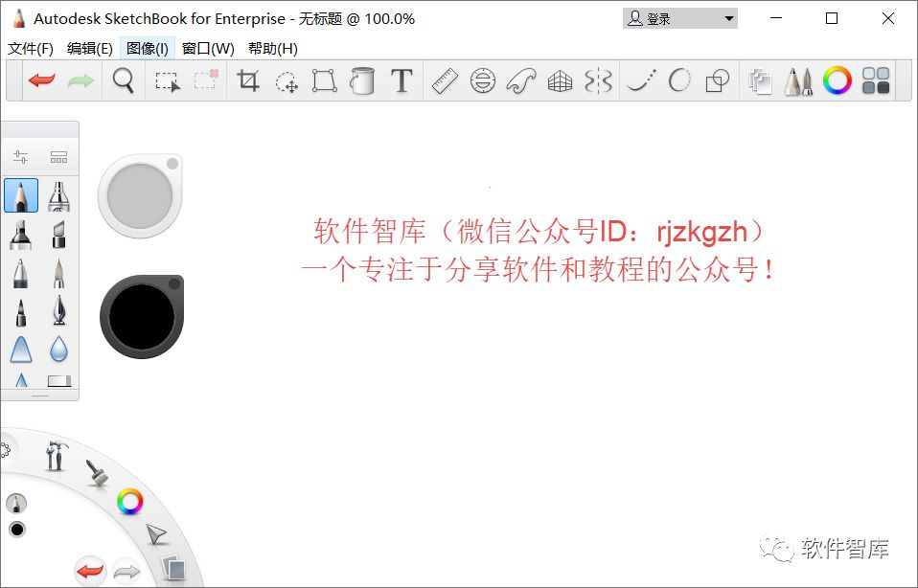
Task: Open the Copic Library grid icon
Action: 876,80
